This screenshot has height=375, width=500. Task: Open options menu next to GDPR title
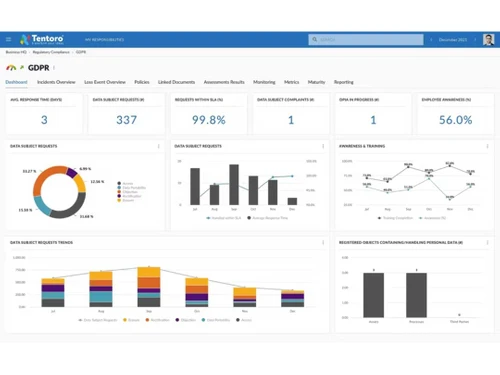[54, 68]
